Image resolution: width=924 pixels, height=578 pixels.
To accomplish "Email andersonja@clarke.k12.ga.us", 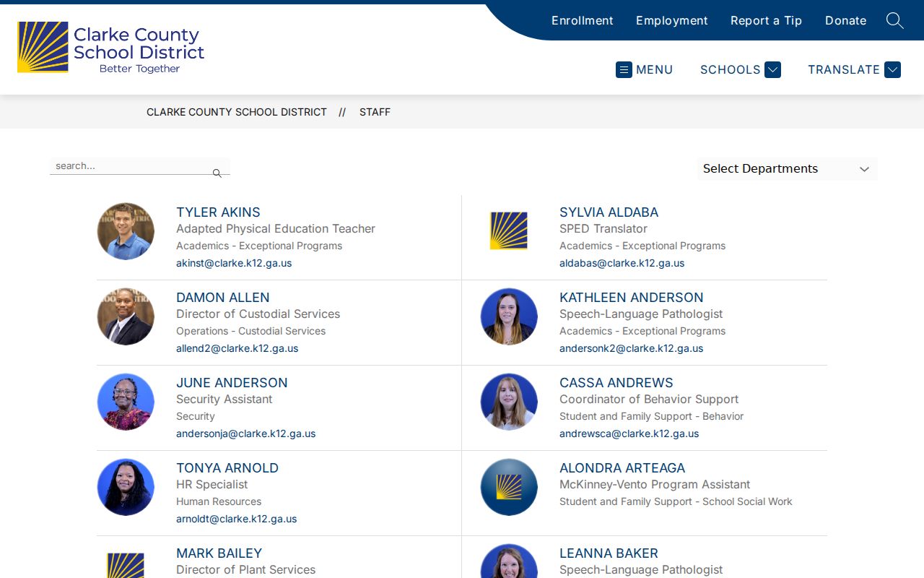I will pos(245,433).
